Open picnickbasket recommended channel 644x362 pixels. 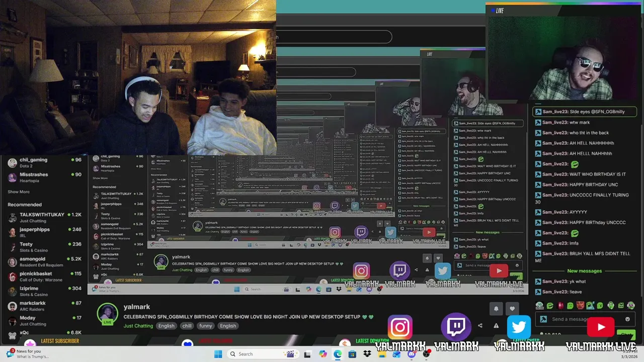pyautogui.click(x=44, y=276)
